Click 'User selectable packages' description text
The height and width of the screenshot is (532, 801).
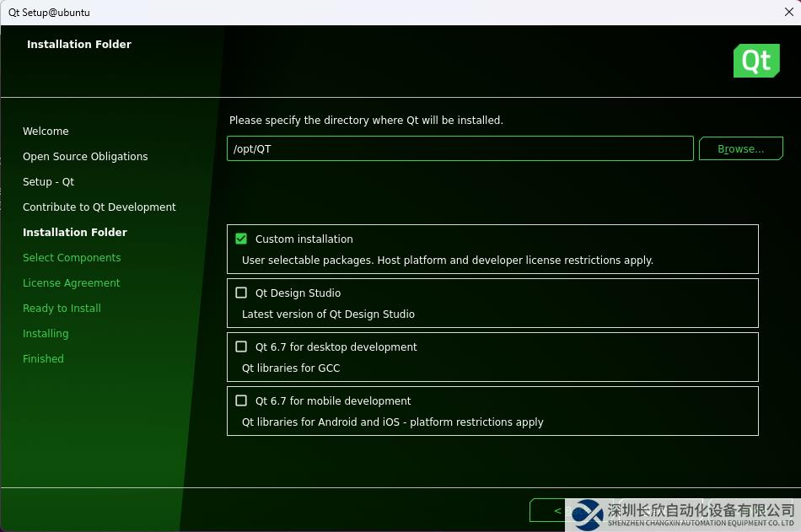point(448,261)
